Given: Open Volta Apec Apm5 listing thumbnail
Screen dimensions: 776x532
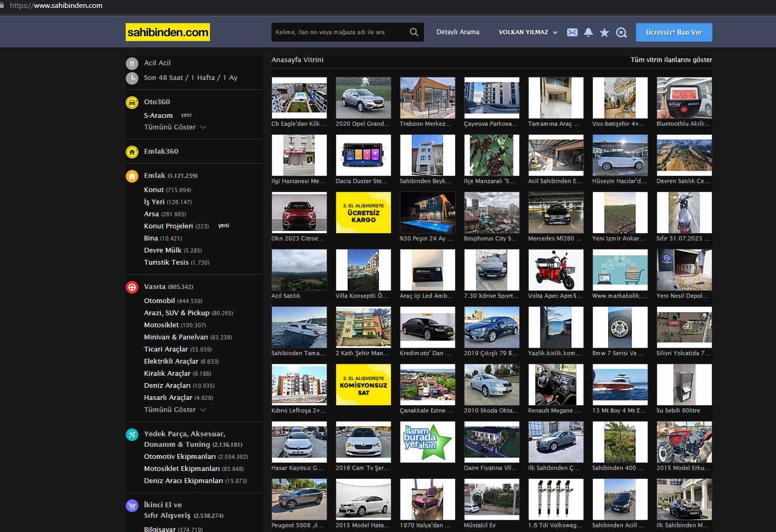Looking at the screenshot, I should (556, 270).
